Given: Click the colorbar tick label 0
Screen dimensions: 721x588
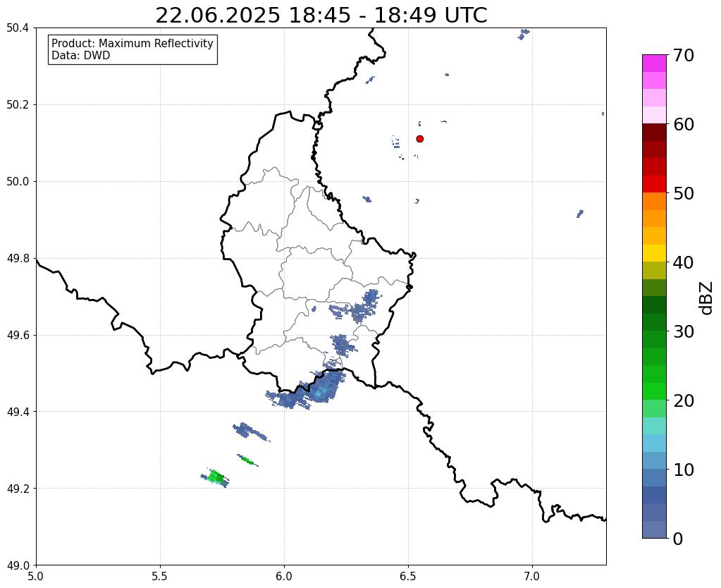Looking at the screenshot, I should [678, 539].
